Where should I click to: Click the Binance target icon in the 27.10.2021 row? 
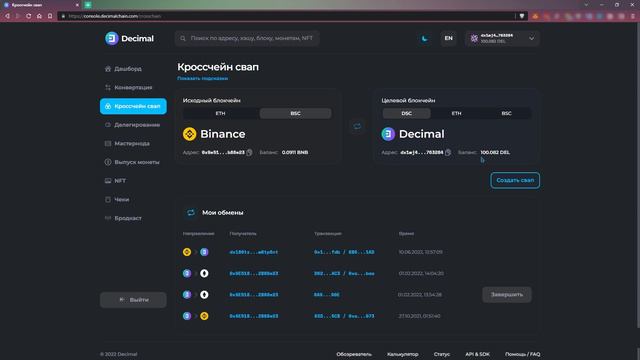tap(204, 316)
